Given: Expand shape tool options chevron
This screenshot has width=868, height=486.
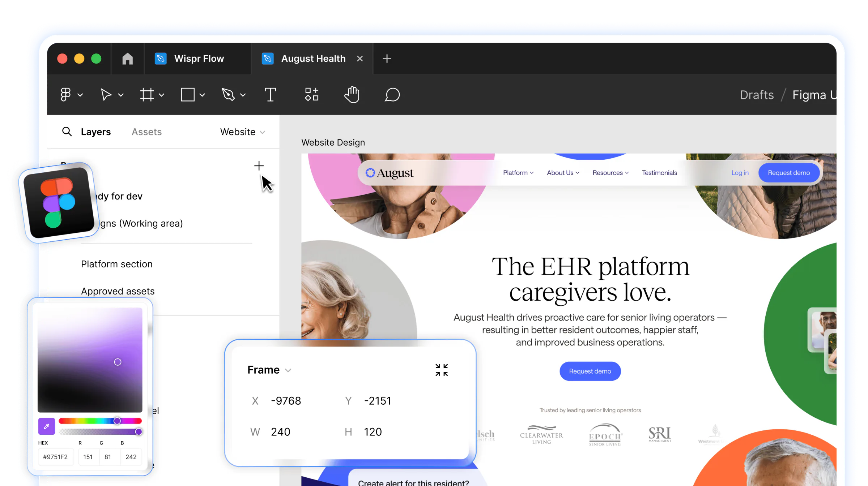Looking at the screenshot, I should click(x=202, y=95).
